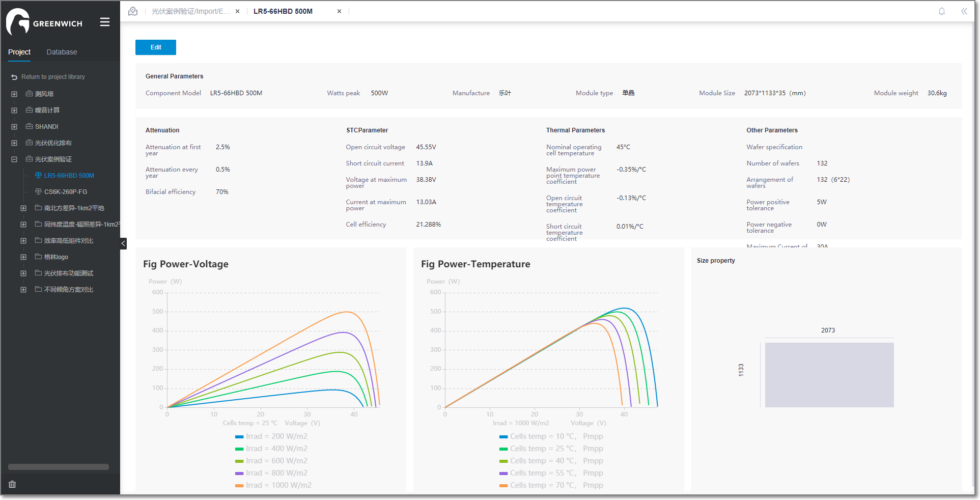Screen dimensions: 980x500
Task: Click the folder icon of 效率高低组件对比
Action: 38,240
